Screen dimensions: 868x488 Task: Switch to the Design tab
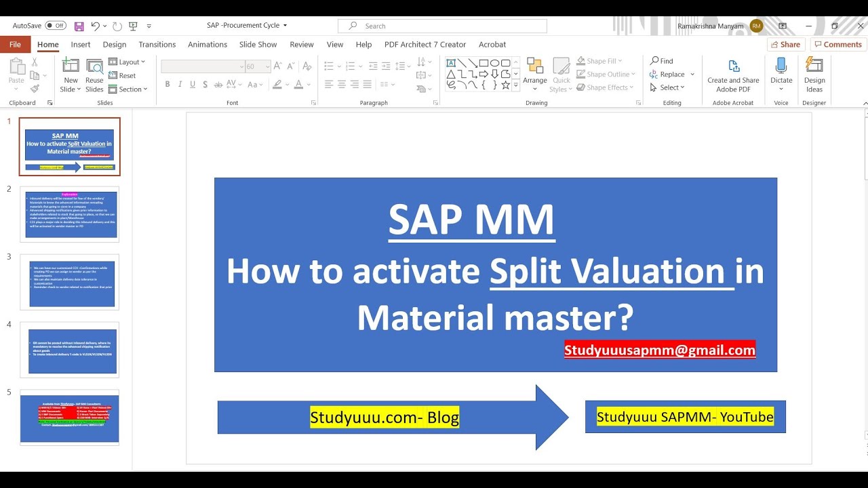pos(115,45)
